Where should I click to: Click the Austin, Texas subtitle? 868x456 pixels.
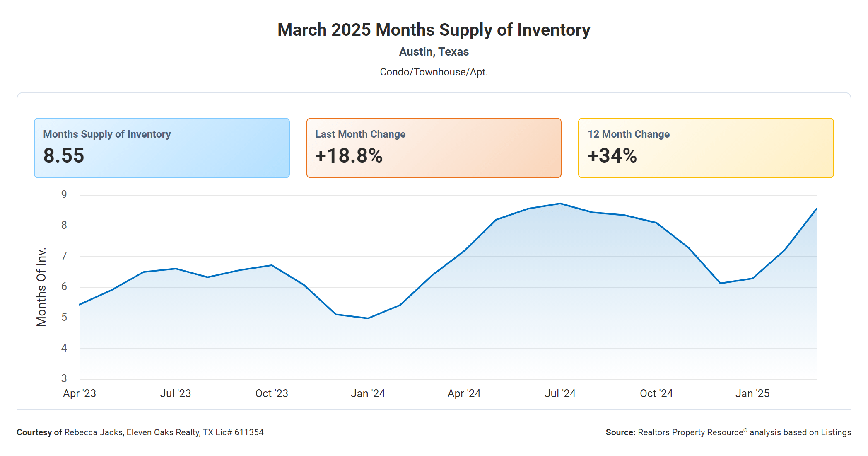(434, 52)
